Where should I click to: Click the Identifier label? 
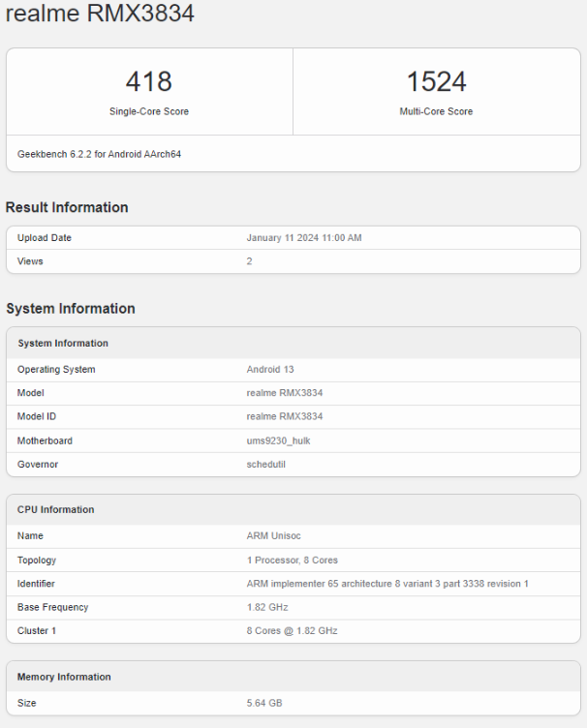(x=36, y=584)
